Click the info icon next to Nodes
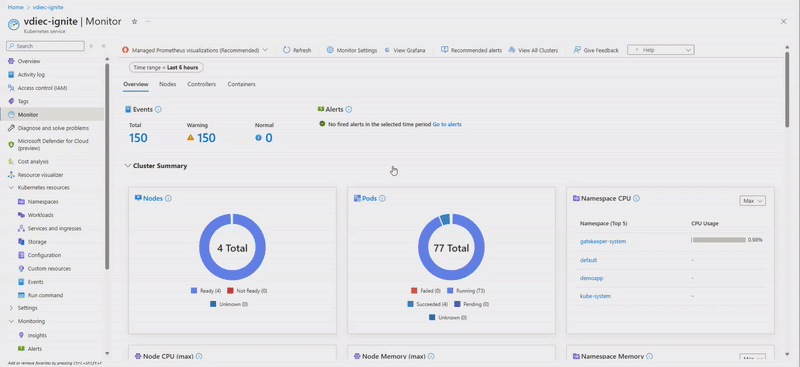 pyautogui.click(x=168, y=199)
